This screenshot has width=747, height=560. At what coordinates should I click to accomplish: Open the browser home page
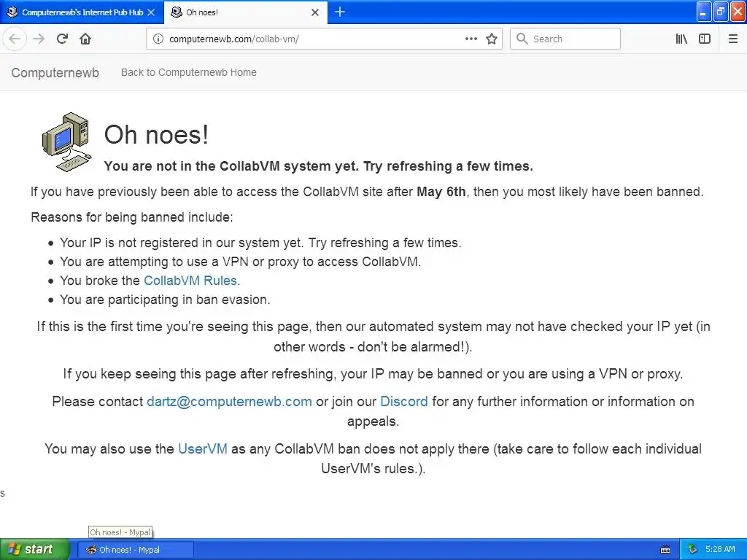tap(85, 39)
